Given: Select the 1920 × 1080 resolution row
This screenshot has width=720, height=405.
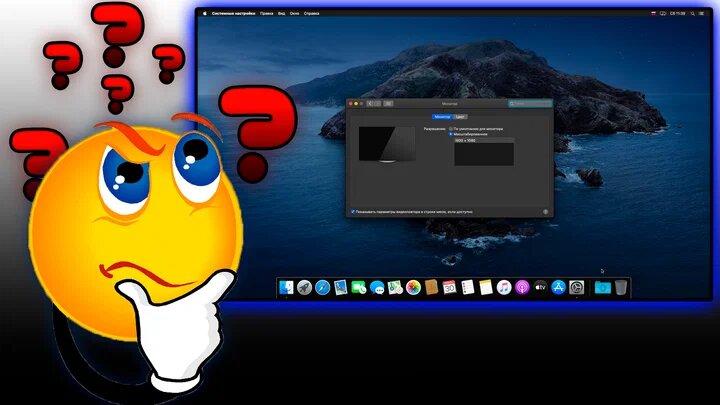Looking at the screenshot, I should tap(484, 141).
